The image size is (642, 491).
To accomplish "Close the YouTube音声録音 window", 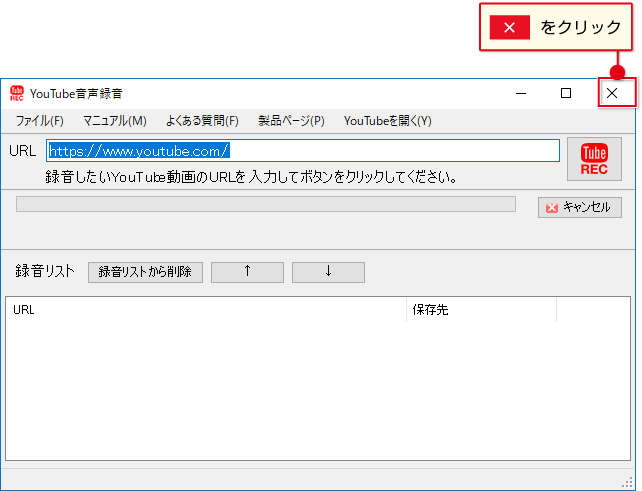I will tap(612, 93).
